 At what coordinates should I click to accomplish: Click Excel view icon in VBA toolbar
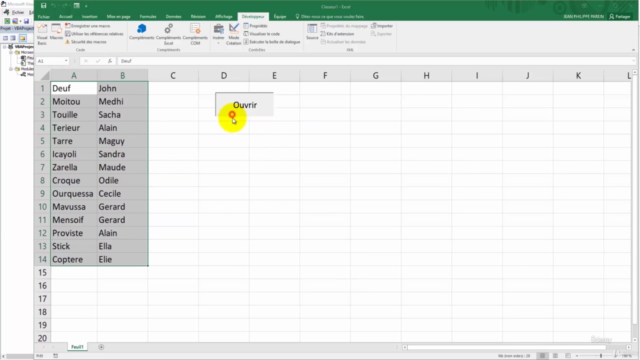click(x=7, y=21)
